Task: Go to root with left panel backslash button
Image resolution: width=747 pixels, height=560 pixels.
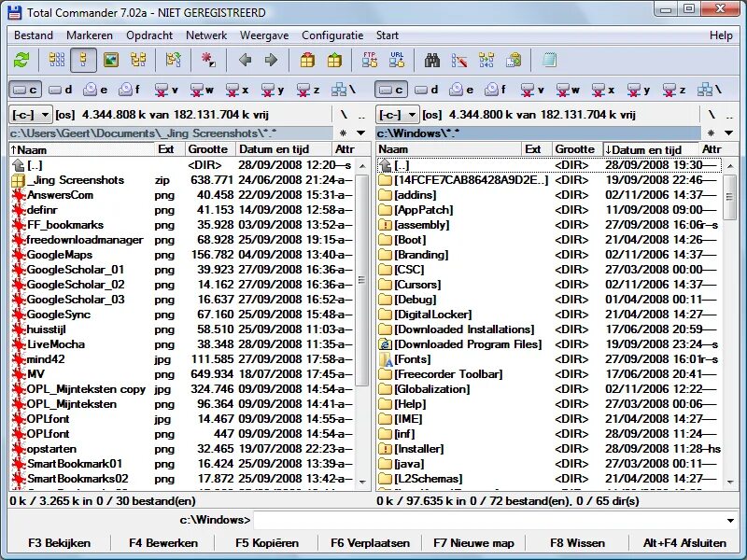Action: tap(344, 115)
